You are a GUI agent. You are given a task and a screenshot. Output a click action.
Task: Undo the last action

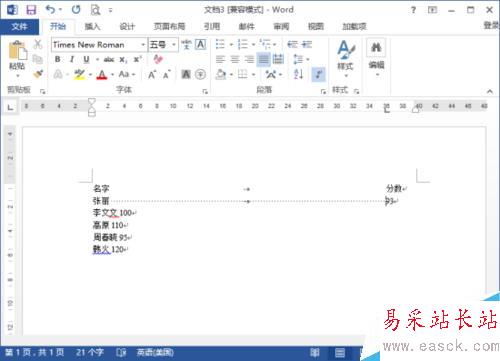pyautogui.click(x=50, y=10)
